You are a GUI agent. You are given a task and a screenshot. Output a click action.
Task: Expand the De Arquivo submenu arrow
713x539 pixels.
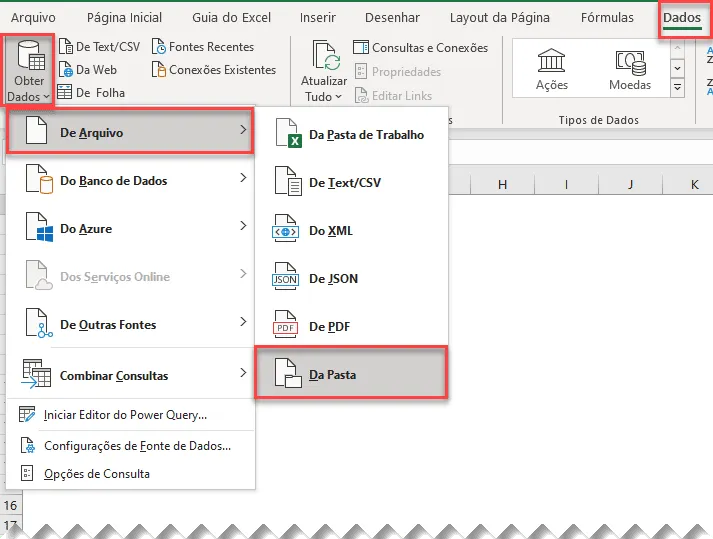[x=243, y=130]
